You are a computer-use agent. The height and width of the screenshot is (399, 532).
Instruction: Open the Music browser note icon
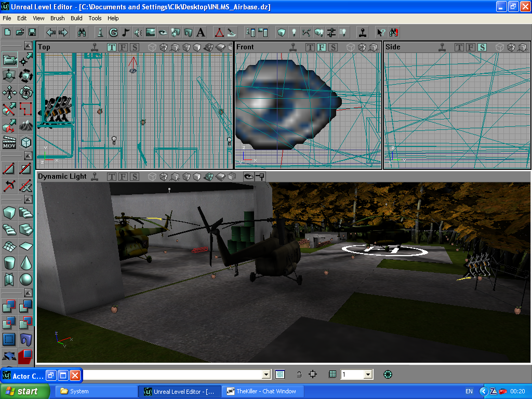pos(125,33)
